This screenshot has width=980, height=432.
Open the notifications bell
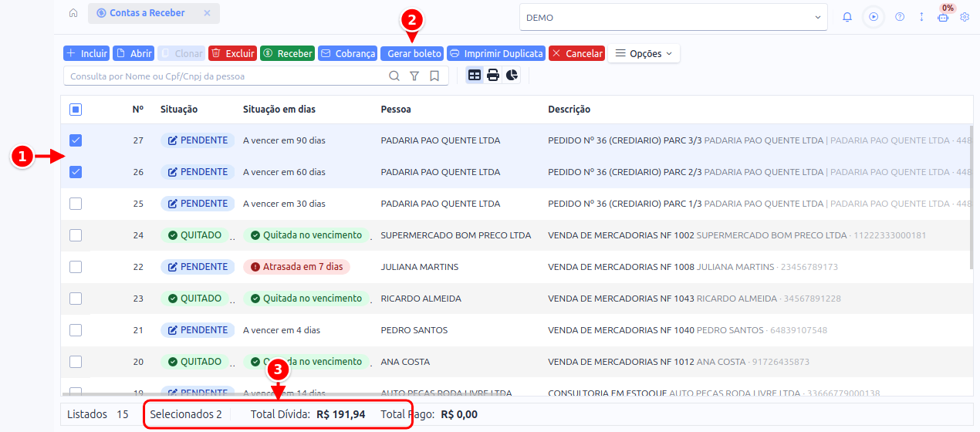[847, 17]
